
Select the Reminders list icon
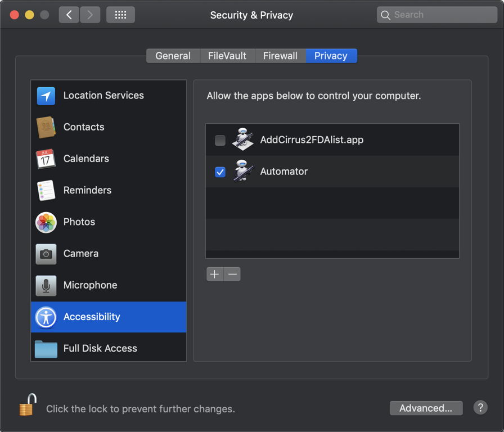(x=46, y=190)
